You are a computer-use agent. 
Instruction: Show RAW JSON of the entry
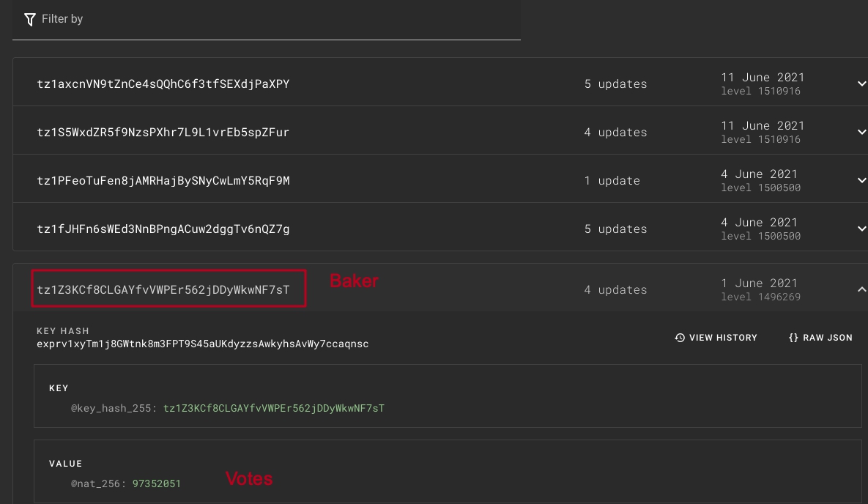click(x=820, y=338)
